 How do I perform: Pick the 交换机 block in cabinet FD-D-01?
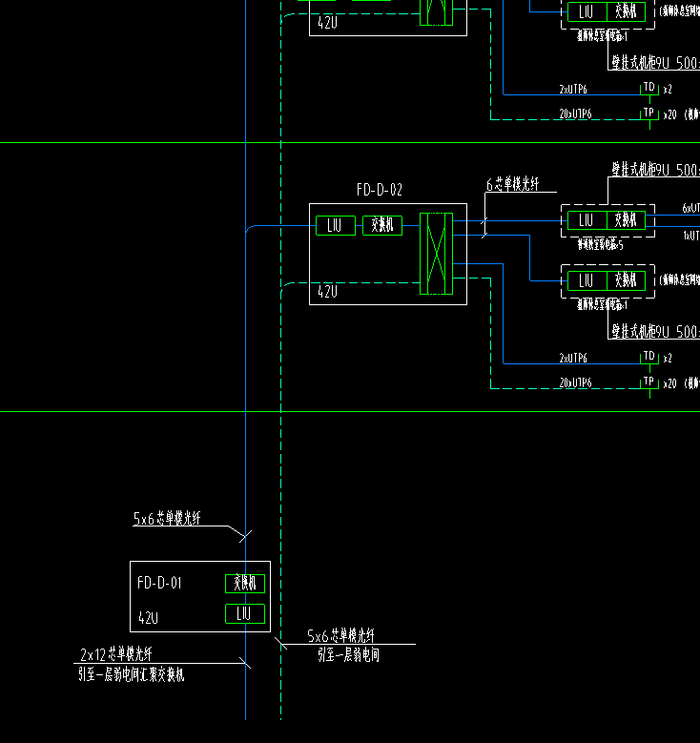(245, 584)
